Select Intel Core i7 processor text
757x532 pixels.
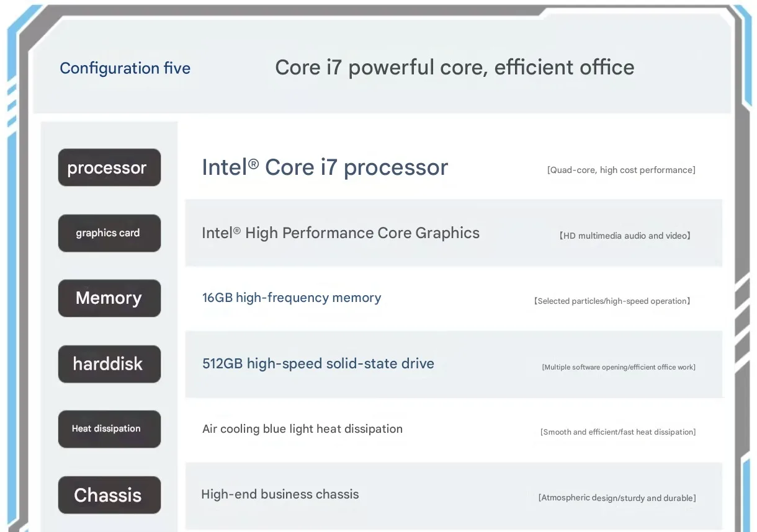(x=325, y=167)
